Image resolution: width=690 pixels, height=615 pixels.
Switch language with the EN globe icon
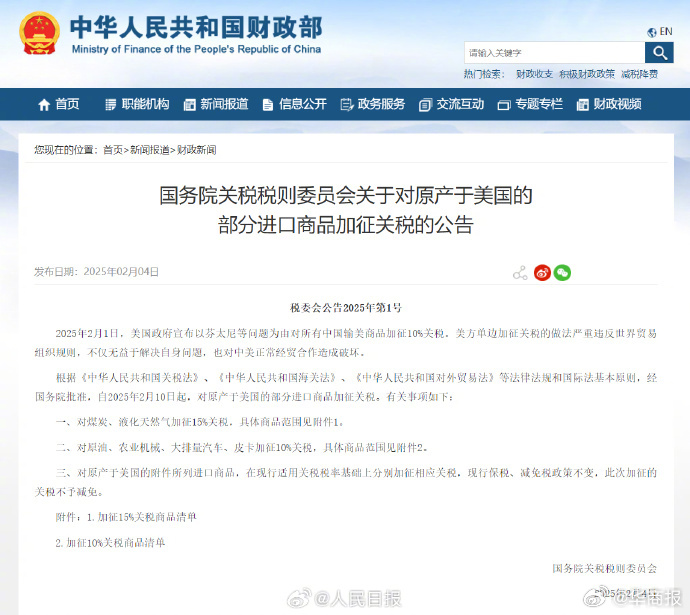660,31
